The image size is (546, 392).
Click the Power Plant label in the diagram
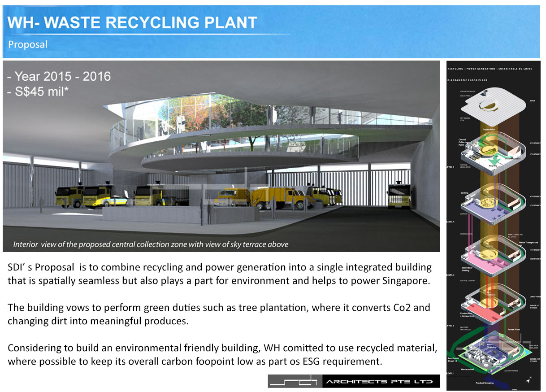pos(514,330)
